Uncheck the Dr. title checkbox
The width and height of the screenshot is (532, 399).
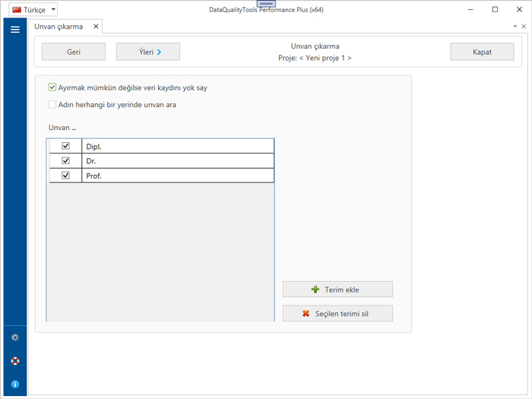65,160
